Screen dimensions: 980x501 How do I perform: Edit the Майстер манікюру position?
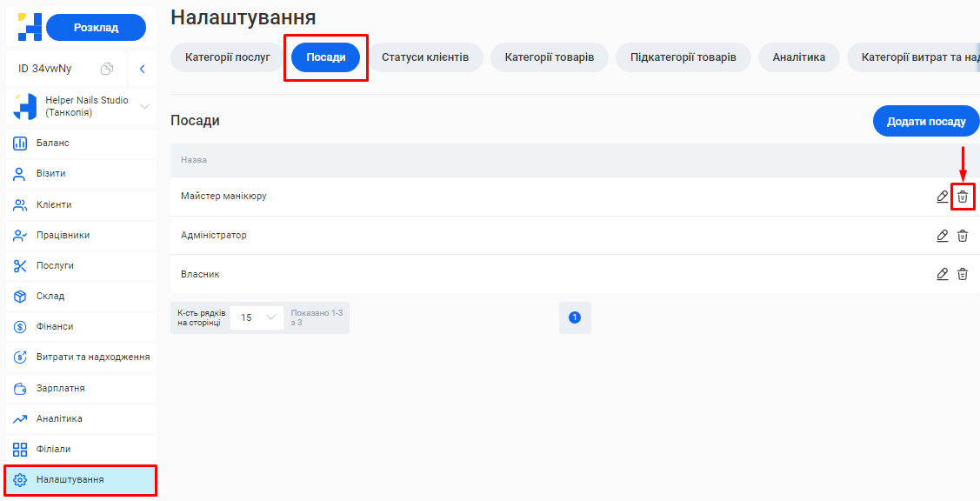[943, 197]
